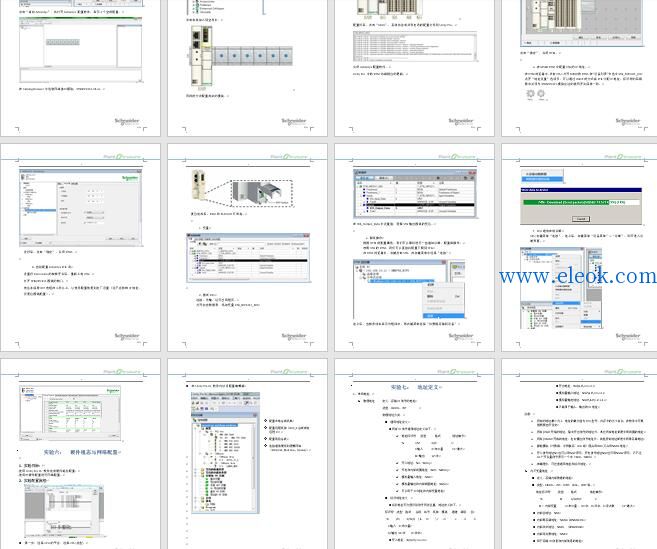The height and width of the screenshot is (549, 657).
Task: Select the page with module connector close-up
Action: coord(247,247)
